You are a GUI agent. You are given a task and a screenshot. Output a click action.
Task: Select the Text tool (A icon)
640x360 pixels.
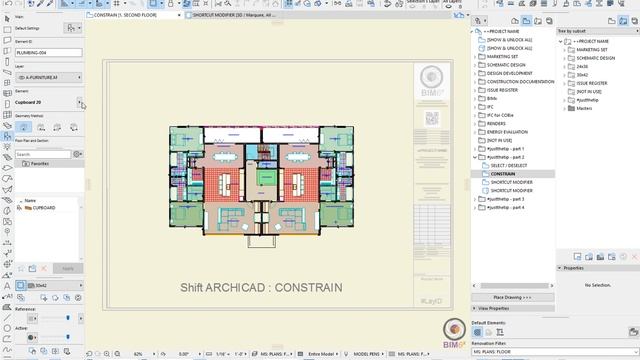(7, 286)
